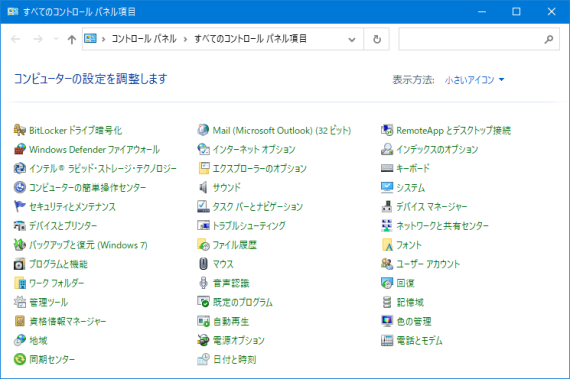Open RemoteApp とデスクトップ接続 icon
Screen dimensions: 570x379
tap(387, 130)
